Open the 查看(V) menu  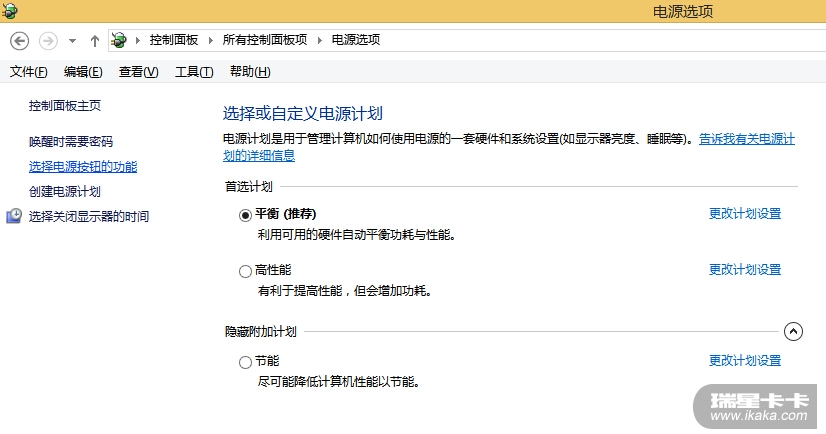tap(139, 72)
